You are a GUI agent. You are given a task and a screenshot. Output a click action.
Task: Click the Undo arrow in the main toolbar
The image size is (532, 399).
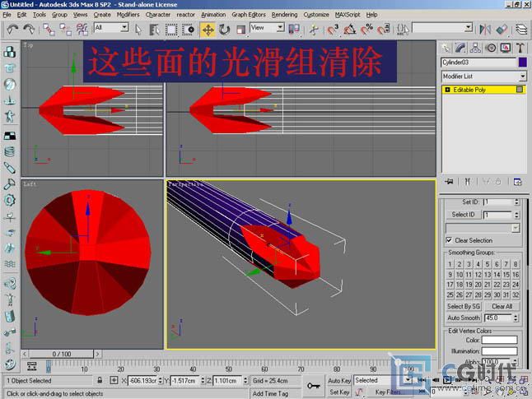coord(12,30)
